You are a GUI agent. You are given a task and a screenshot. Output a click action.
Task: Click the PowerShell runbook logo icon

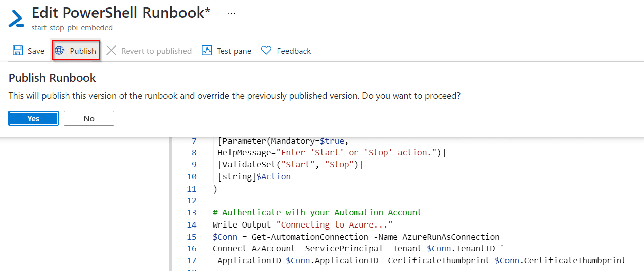[x=16, y=18]
